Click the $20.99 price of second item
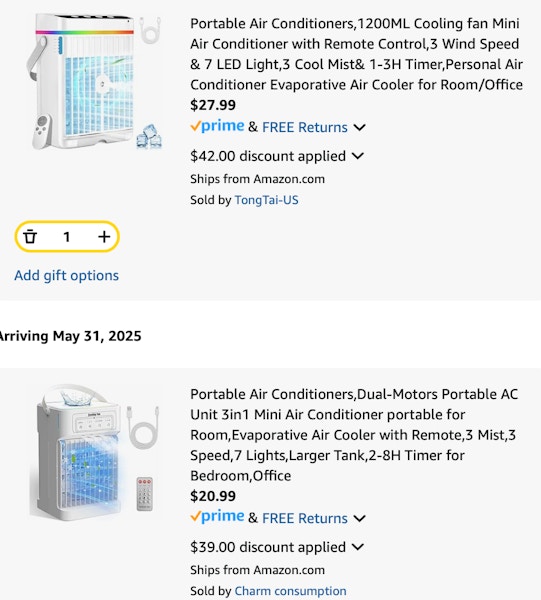Screen dimensions: 541x600 (x=213, y=496)
